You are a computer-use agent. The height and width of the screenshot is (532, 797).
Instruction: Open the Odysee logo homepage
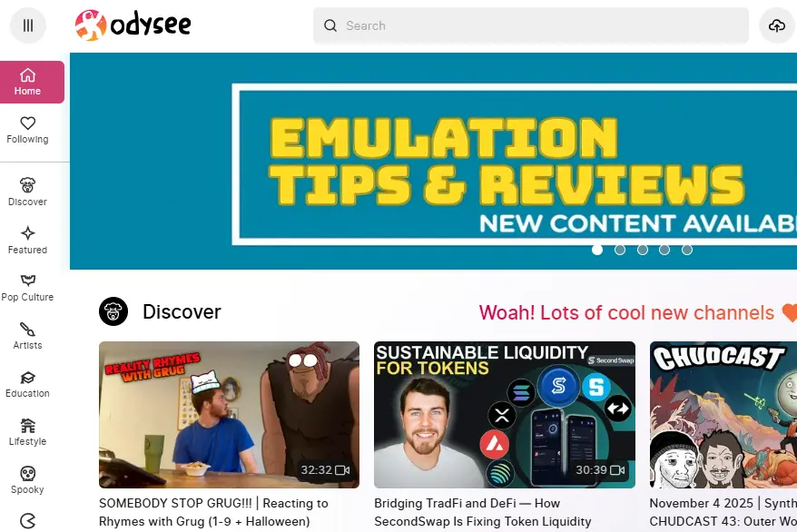tap(133, 25)
